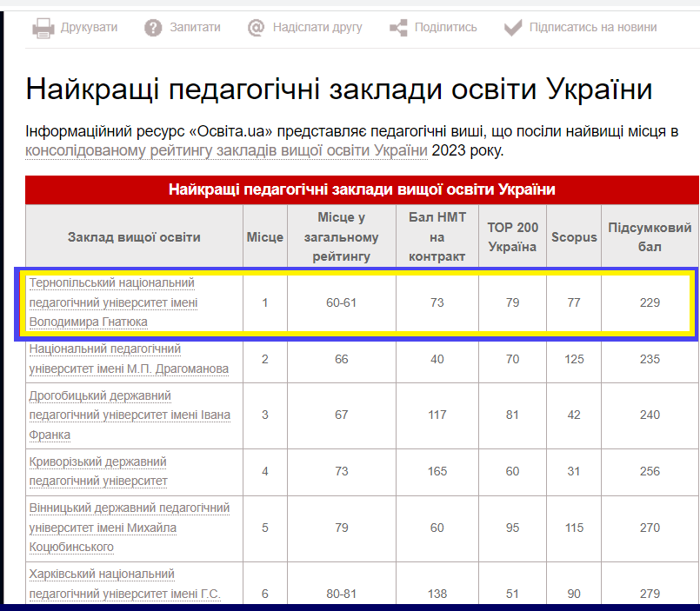Open Тернопільський національний педагогічний університет link
The width and height of the screenshot is (700, 611).
(x=113, y=302)
